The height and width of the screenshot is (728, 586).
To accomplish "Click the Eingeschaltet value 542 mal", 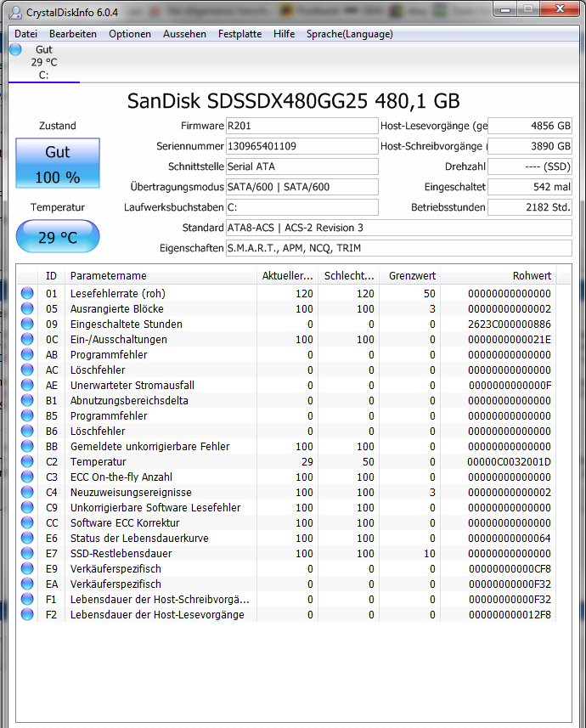I will 530,187.
